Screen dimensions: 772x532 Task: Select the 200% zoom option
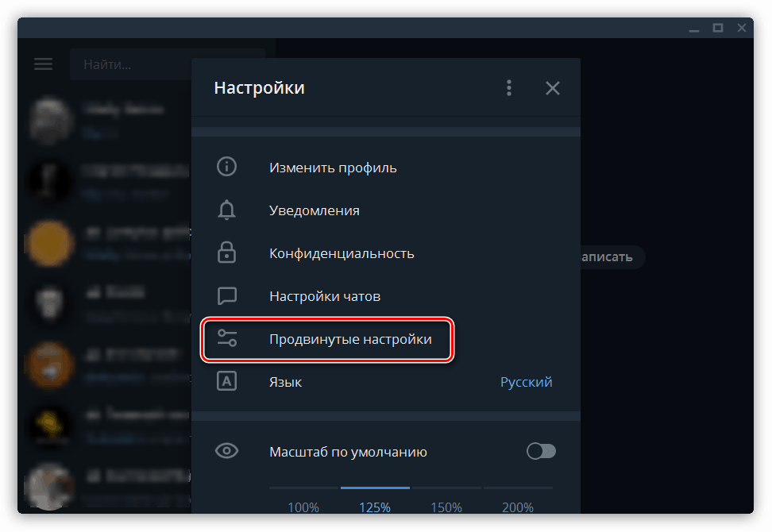point(517,507)
